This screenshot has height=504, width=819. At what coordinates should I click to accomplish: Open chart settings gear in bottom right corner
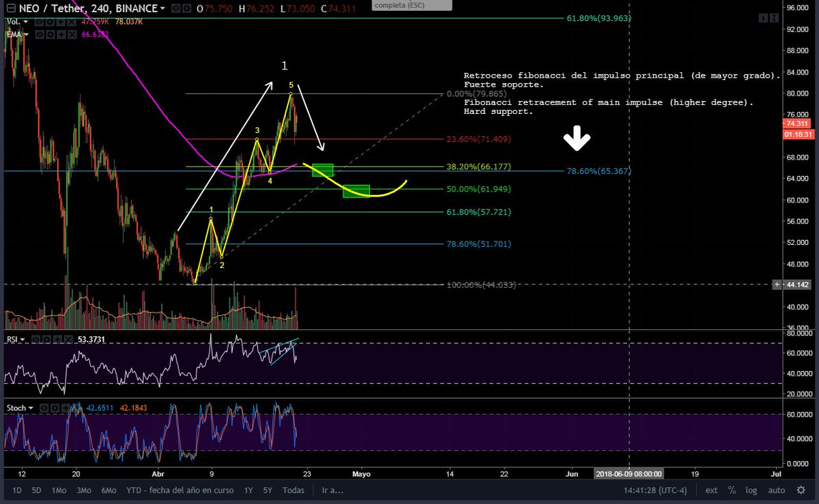pyautogui.click(x=801, y=490)
